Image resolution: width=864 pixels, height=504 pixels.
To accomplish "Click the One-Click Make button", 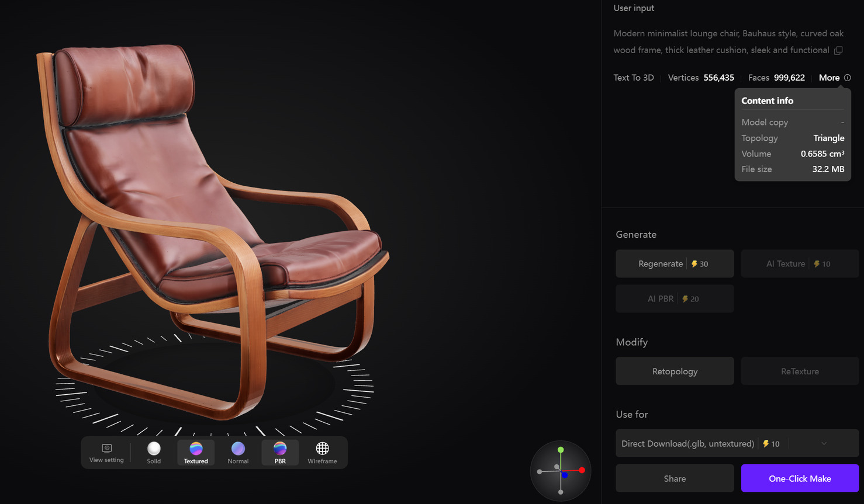I will coord(800,478).
